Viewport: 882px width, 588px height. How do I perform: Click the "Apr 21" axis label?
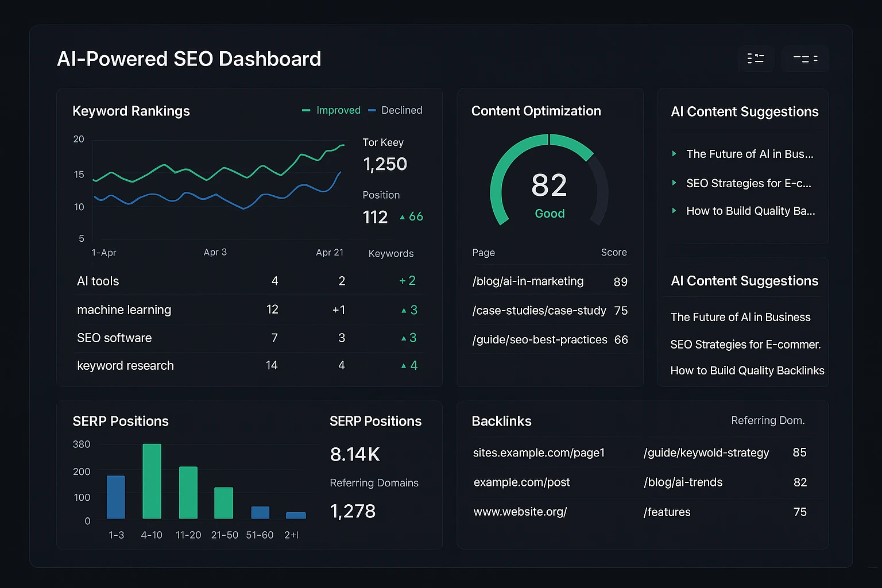(x=330, y=253)
